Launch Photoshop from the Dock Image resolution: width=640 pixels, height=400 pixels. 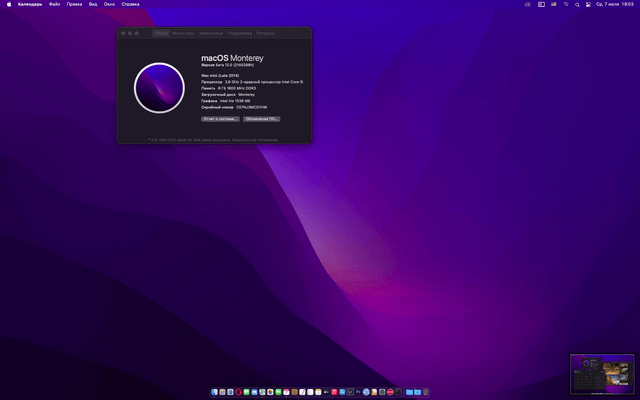click(358, 392)
